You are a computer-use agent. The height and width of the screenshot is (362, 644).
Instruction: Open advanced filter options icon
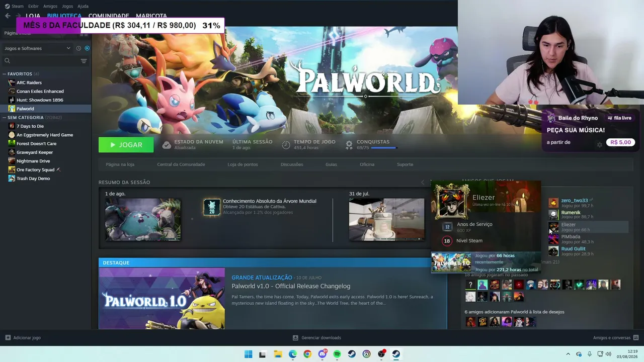(84, 61)
